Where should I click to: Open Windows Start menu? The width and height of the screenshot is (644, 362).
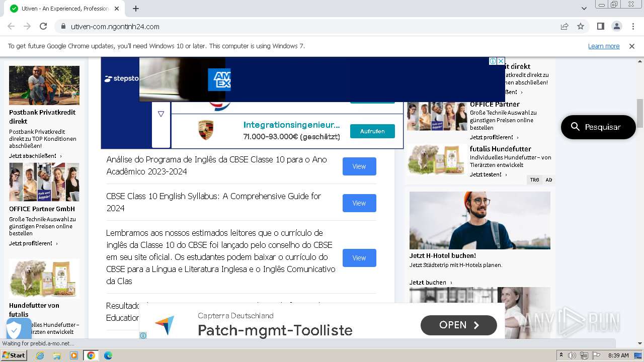click(x=14, y=355)
